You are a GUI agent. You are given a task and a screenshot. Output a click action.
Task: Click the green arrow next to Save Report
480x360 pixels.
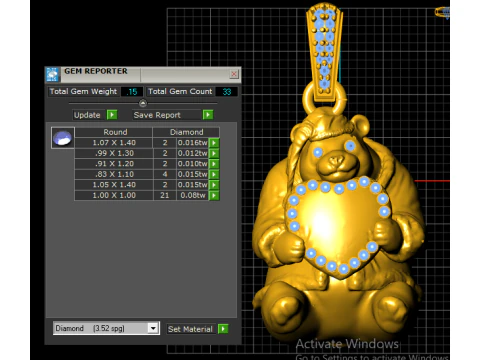(x=208, y=115)
